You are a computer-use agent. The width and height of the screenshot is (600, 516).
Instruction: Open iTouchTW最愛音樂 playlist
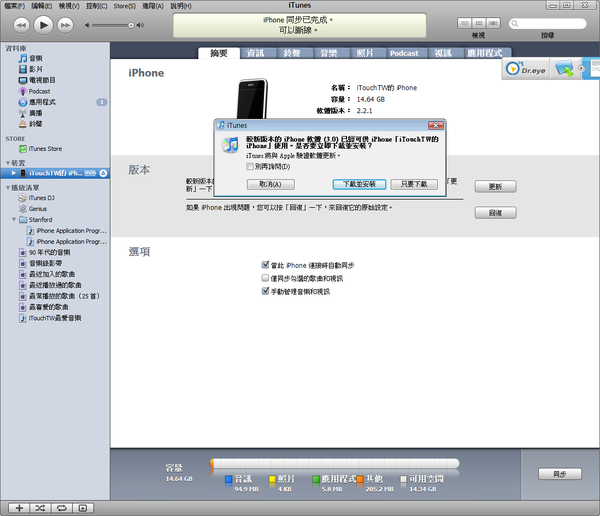tap(55, 318)
